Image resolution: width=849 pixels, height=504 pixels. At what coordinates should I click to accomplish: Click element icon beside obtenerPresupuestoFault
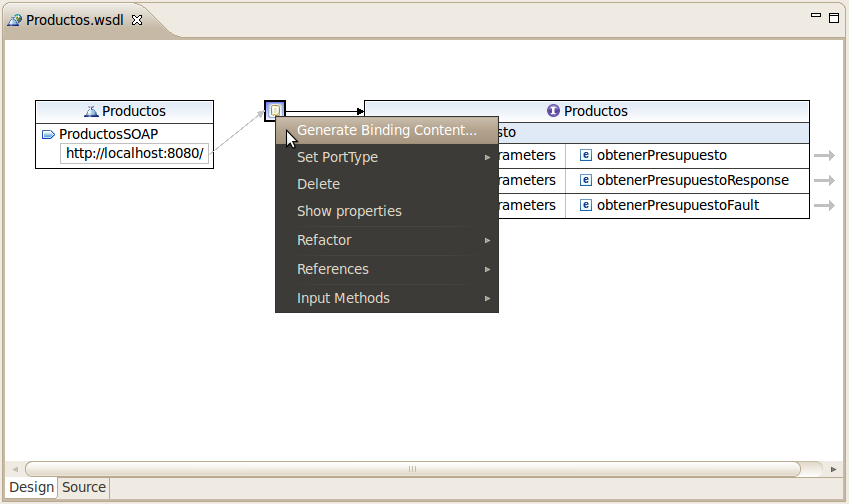(x=585, y=205)
